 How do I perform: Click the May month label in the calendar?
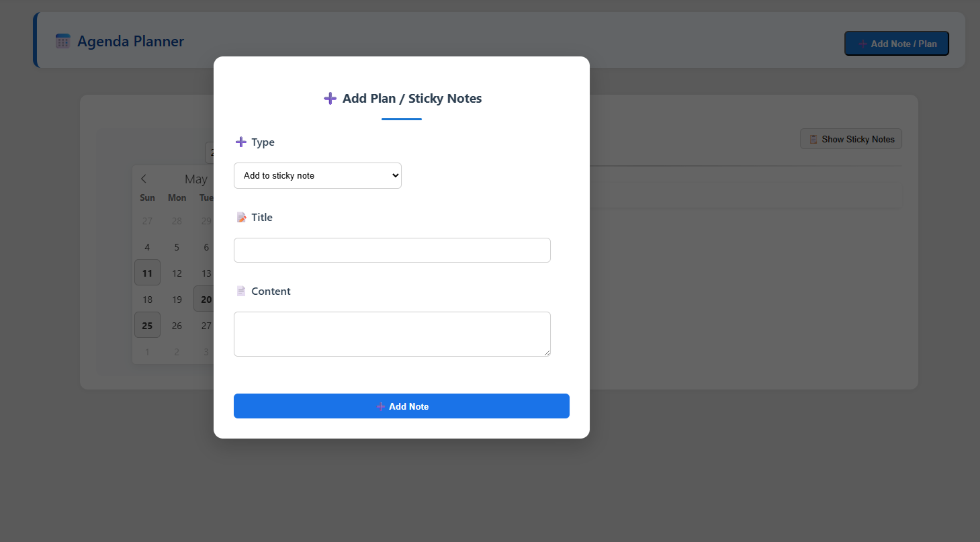196,179
